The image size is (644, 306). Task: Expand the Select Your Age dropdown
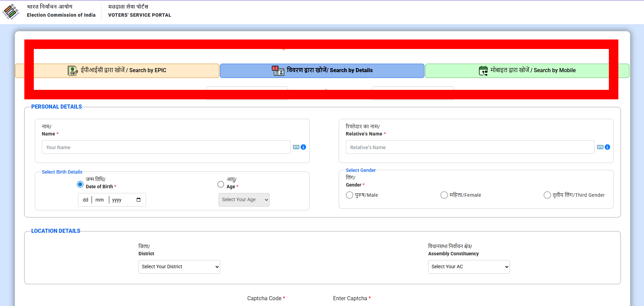tap(244, 200)
